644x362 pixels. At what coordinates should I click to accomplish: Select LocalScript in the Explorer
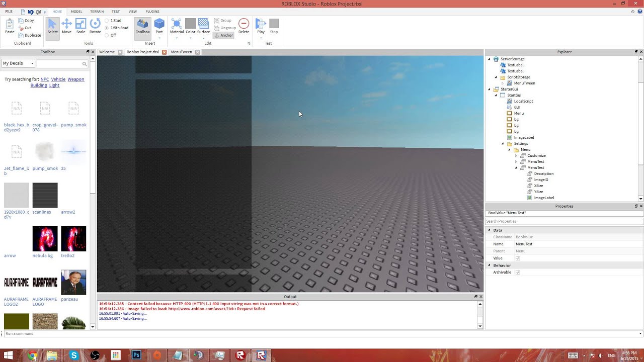tap(523, 102)
